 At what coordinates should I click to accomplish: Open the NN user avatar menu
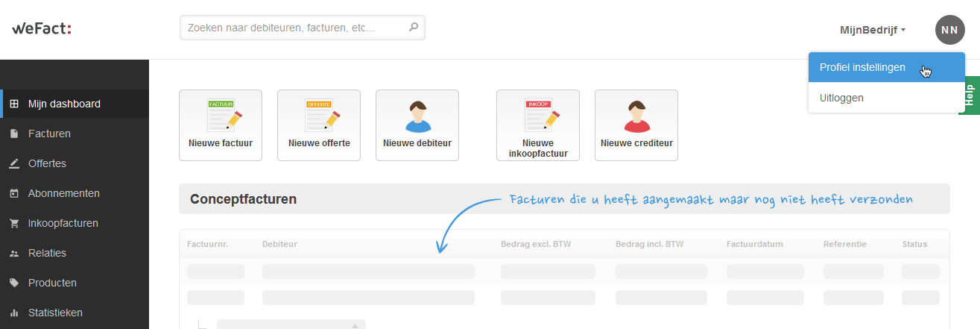point(949,30)
